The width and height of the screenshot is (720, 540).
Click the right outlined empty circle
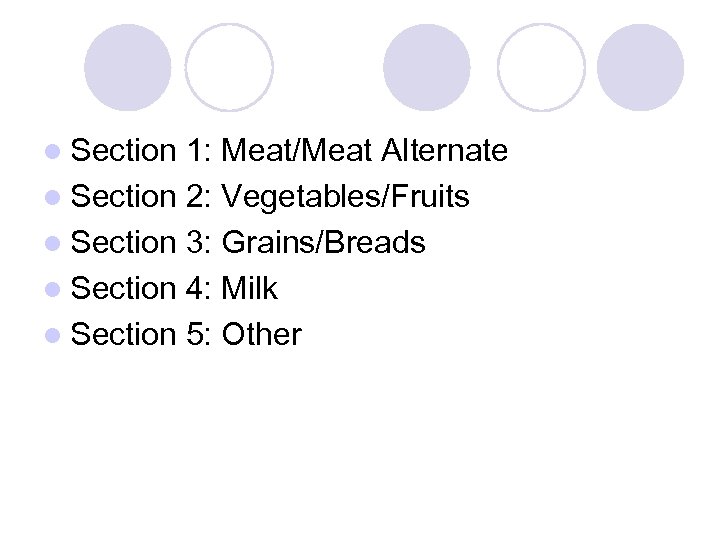coord(540,67)
